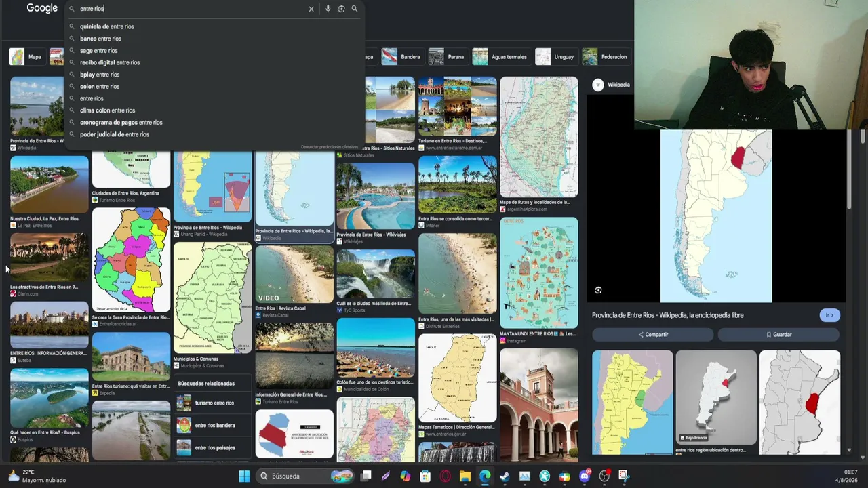Open Microsoft Copilot from the taskbar

click(x=406, y=476)
